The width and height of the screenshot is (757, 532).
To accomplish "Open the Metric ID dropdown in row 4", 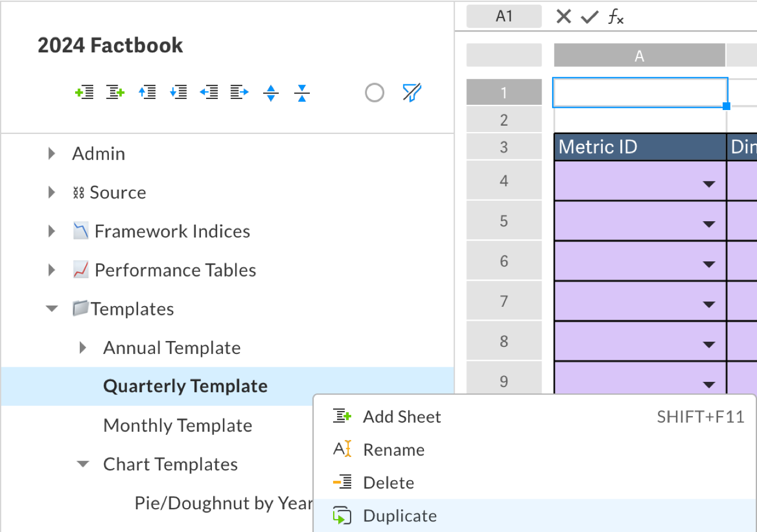I will (709, 184).
